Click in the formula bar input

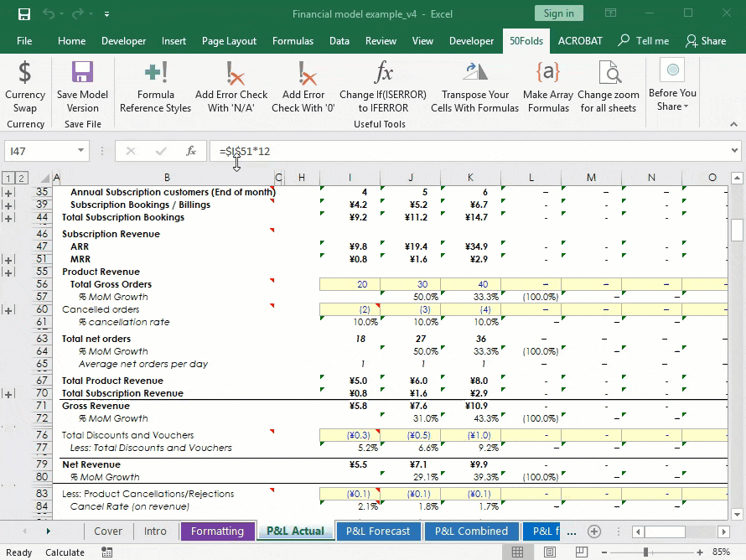(469, 151)
